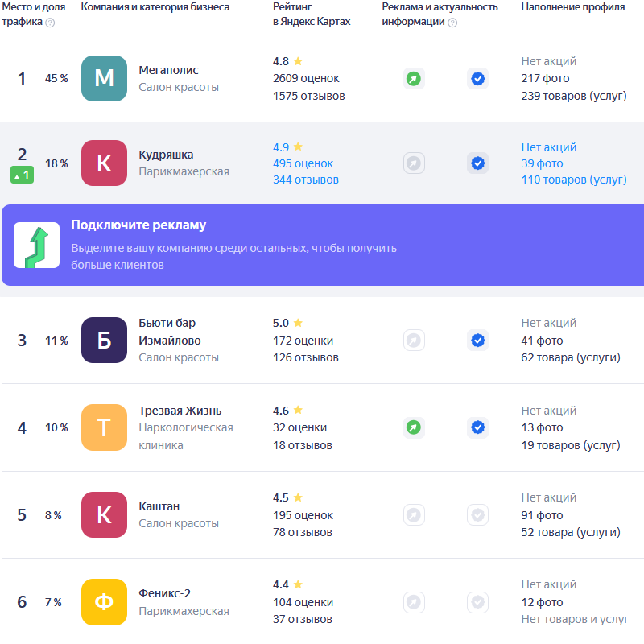Open the 39 фото link for Кудряшка
Screen dimensions: 644x644
[542, 163]
